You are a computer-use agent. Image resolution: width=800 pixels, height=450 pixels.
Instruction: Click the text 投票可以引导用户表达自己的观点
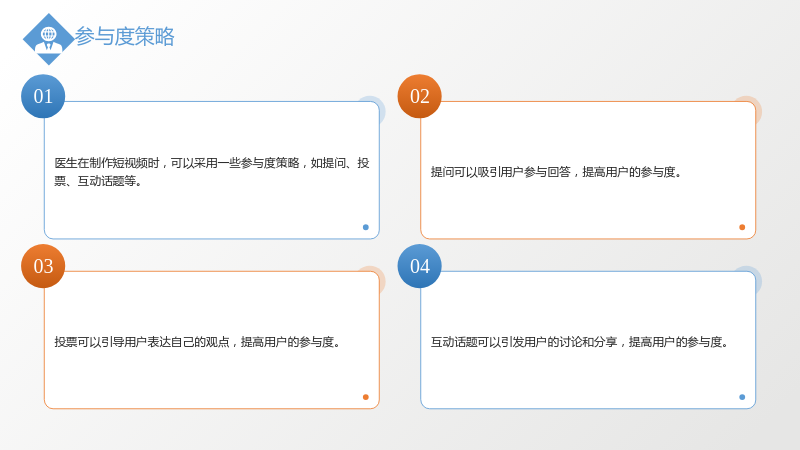142,342
